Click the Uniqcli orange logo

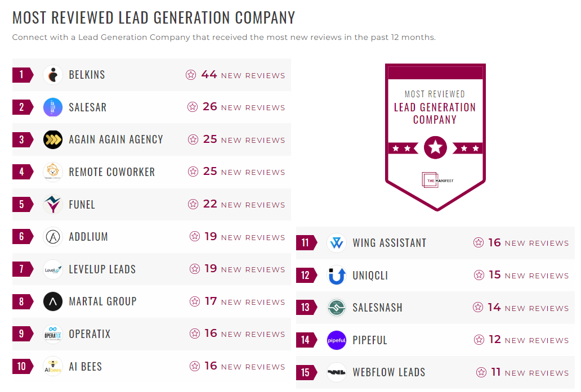click(336, 275)
